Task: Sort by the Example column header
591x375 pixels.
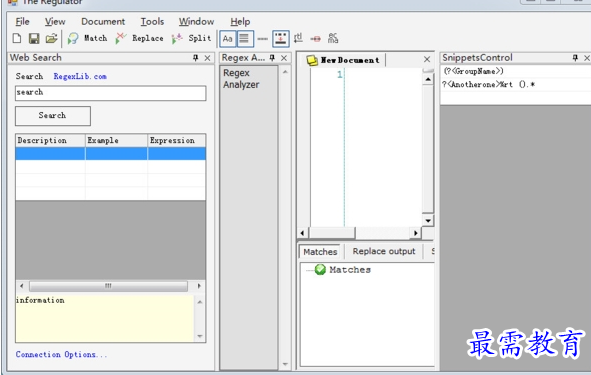Action: 116,140
